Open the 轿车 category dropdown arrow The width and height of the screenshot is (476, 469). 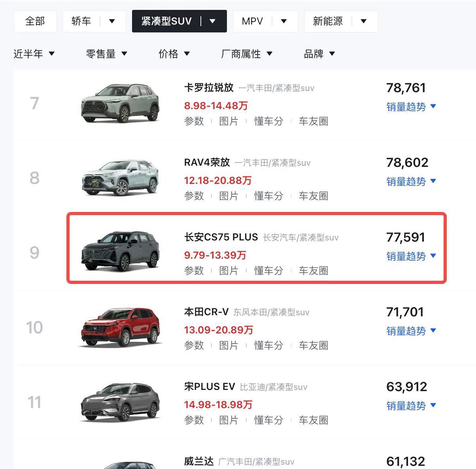click(x=112, y=21)
